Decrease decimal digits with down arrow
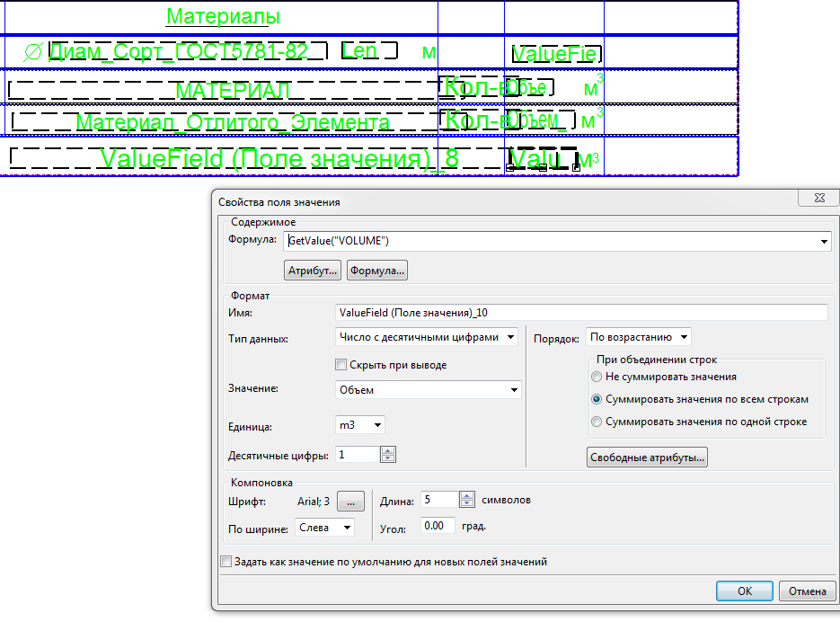The image size is (840, 622). (388, 459)
